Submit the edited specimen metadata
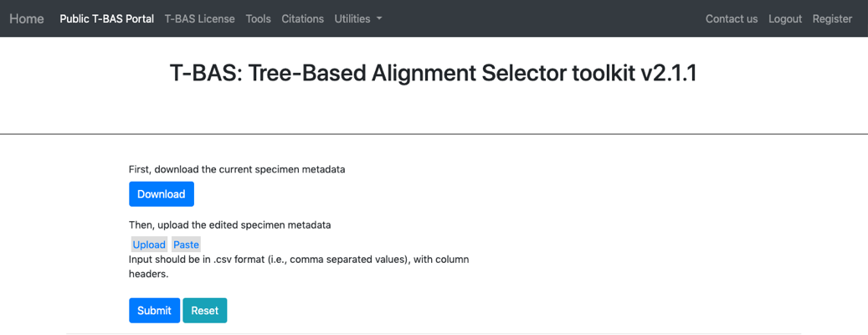The image size is (868, 335). tap(155, 311)
